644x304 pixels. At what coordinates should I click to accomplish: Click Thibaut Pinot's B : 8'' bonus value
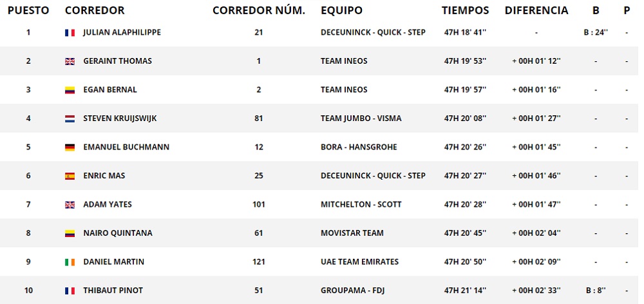(x=596, y=290)
